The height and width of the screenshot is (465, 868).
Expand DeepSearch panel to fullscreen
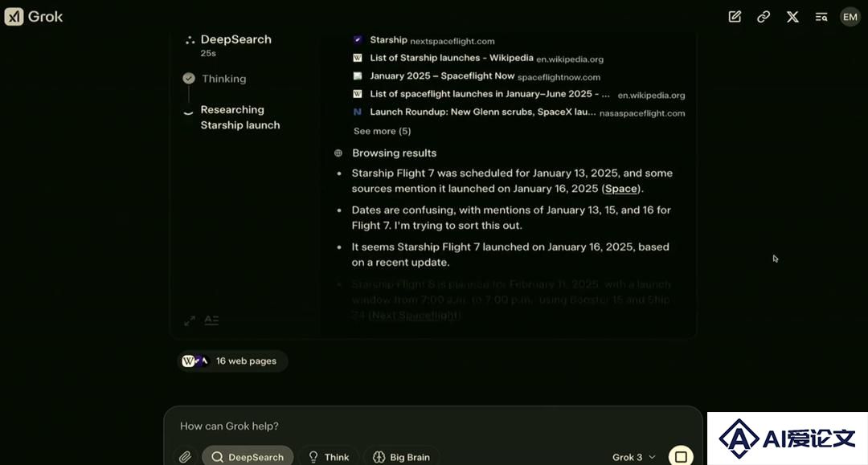[x=190, y=320]
